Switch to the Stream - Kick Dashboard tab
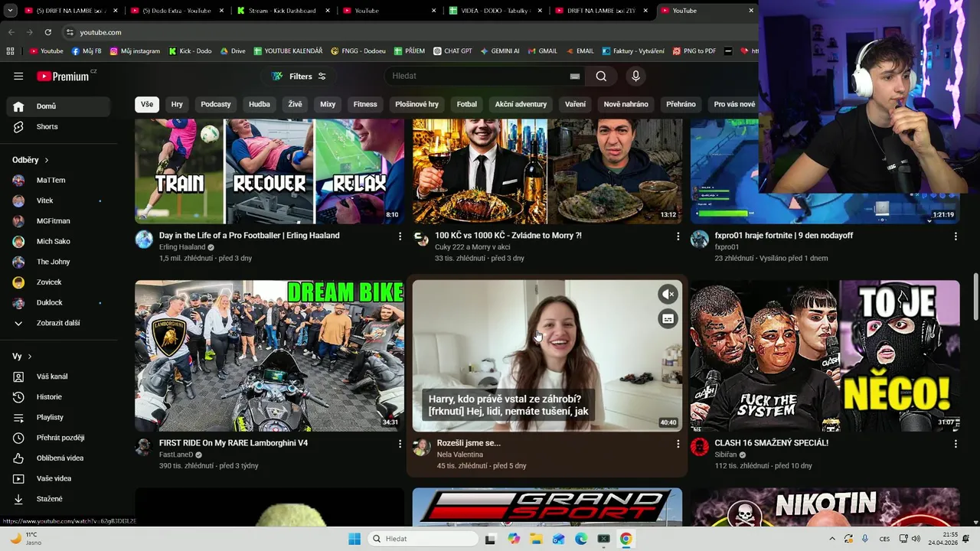The height and width of the screenshot is (551, 980). click(282, 11)
